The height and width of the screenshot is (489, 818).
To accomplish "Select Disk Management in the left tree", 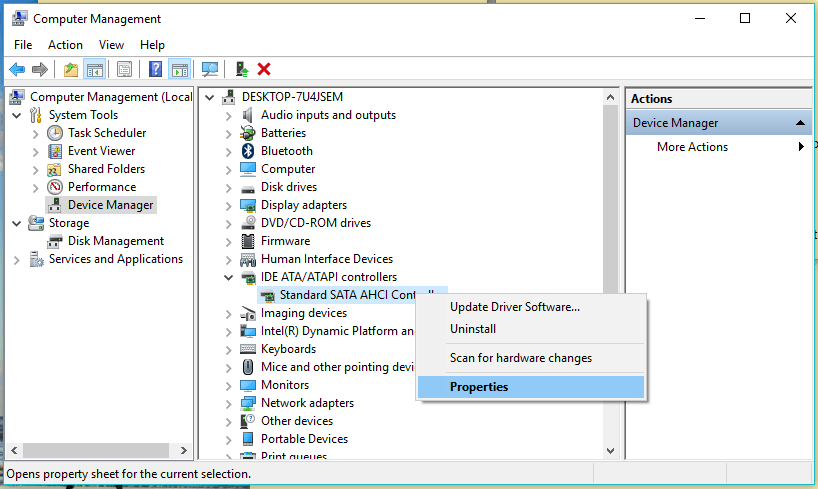I will pyautogui.click(x=115, y=241).
